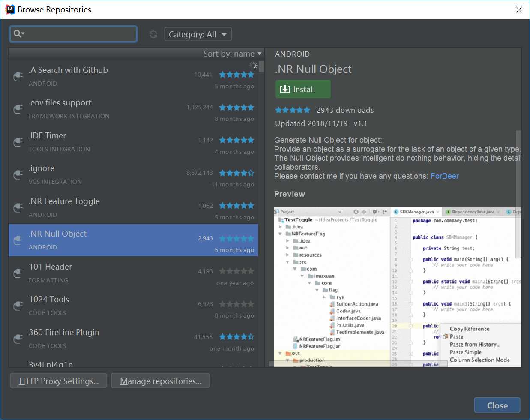Image resolution: width=530 pixels, height=420 pixels.
Task: Select .ignore plugin
Action: coord(133,175)
